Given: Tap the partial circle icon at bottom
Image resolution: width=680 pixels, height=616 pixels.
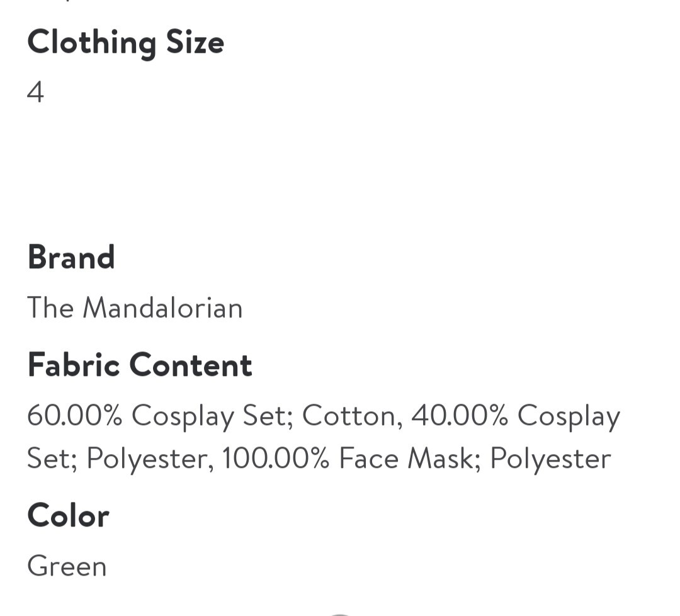Looking at the screenshot, I should pyautogui.click(x=340, y=613).
